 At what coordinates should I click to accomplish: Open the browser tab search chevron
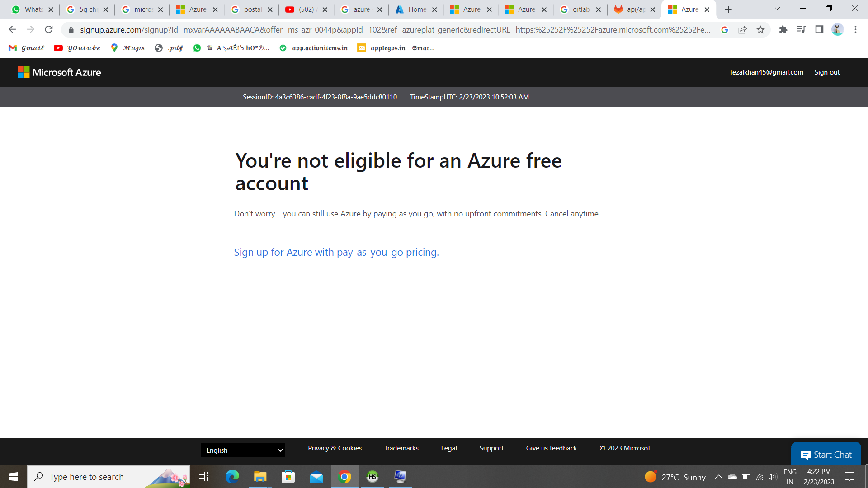[777, 9]
